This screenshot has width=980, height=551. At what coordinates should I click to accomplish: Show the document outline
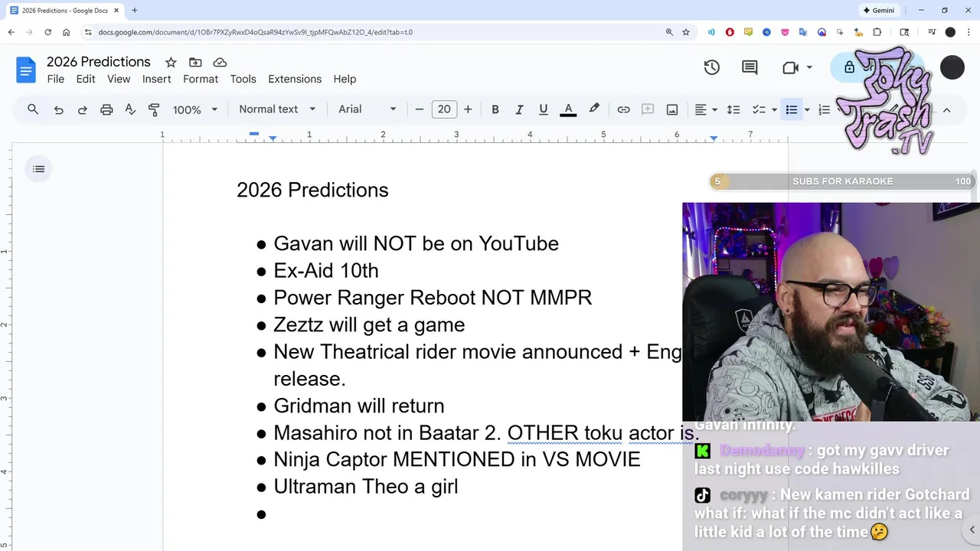[38, 169]
